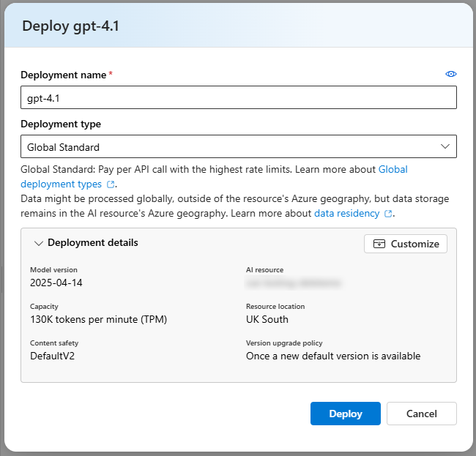Click the chevron arrow in Global Standard box
The image size is (476, 456).
445,146
